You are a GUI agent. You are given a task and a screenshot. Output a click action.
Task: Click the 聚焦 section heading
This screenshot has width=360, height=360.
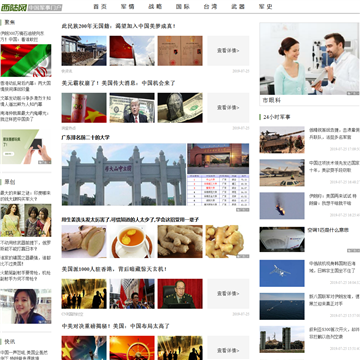tap(10, 23)
